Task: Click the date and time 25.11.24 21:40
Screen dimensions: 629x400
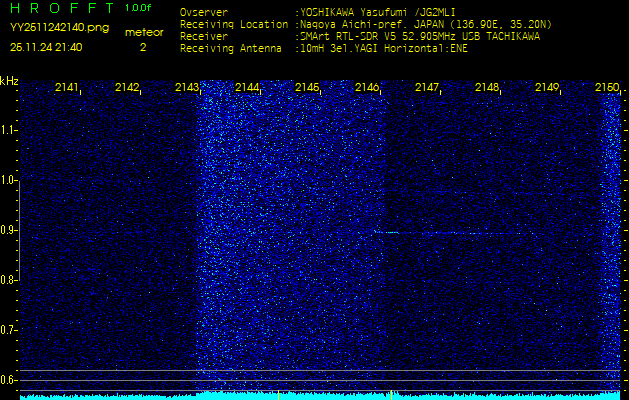Action: [x=46, y=47]
